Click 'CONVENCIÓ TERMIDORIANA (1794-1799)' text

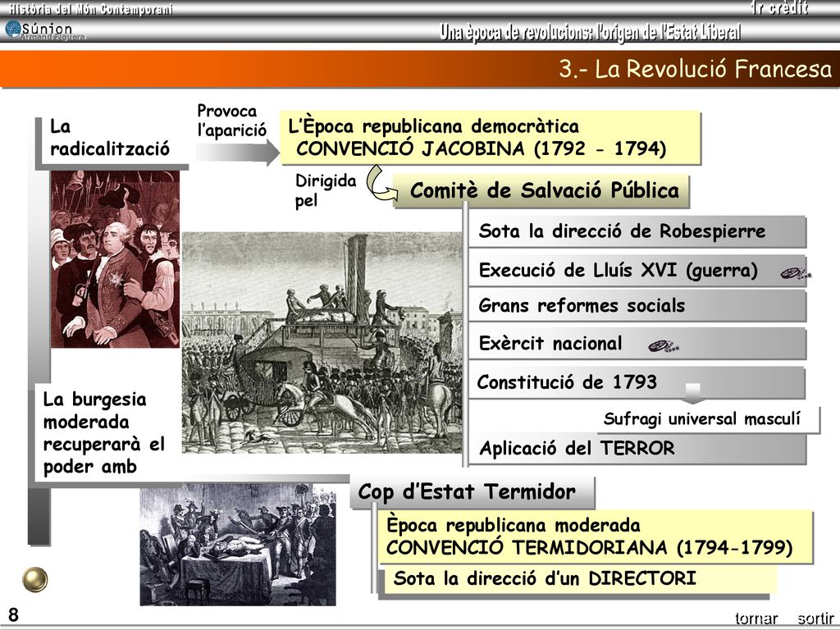coord(589,547)
